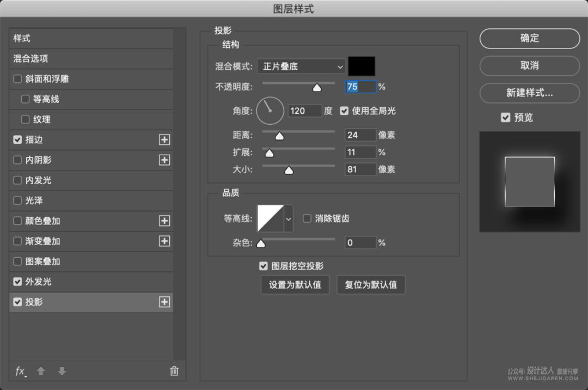The image size is (588, 390).
Task: Click the 距离 field showing 24
Action: (x=360, y=135)
